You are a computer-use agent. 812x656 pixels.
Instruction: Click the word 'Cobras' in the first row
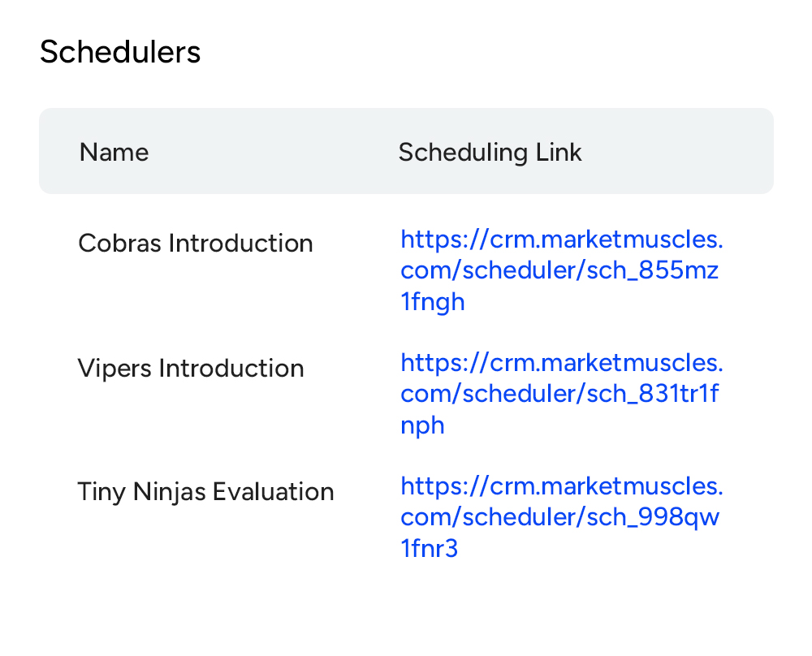coord(120,244)
